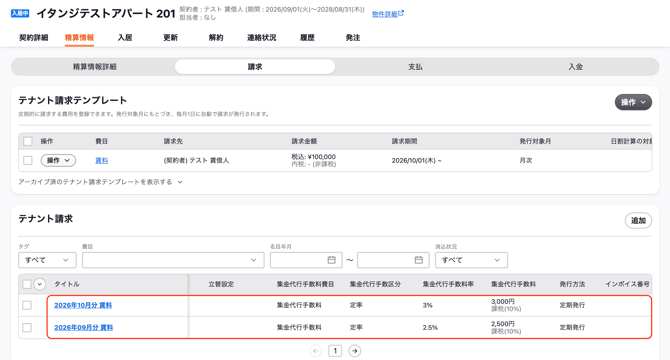Click the 月次 発行対象月 cell

[x=526, y=161]
